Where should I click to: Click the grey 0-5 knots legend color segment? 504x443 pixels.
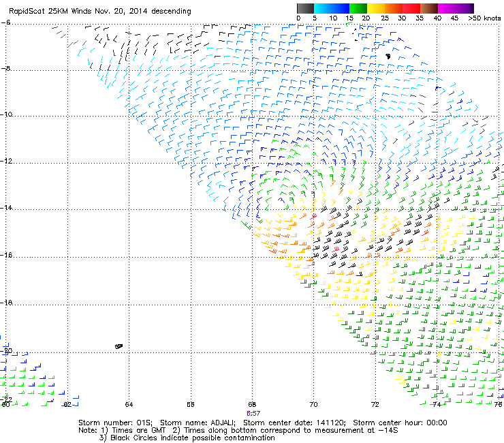click(305, 8)
